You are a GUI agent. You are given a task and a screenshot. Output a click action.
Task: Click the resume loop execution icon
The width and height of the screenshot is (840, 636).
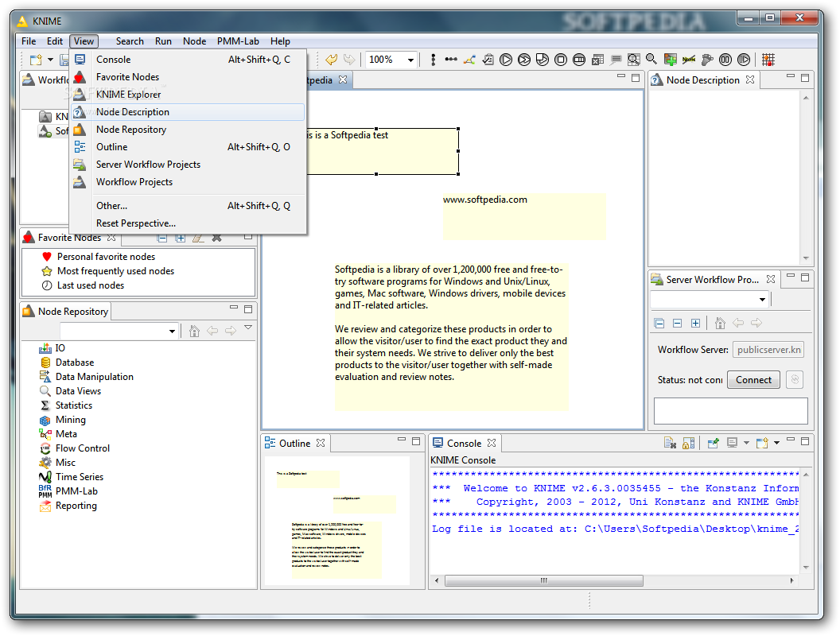coord(744,60)
